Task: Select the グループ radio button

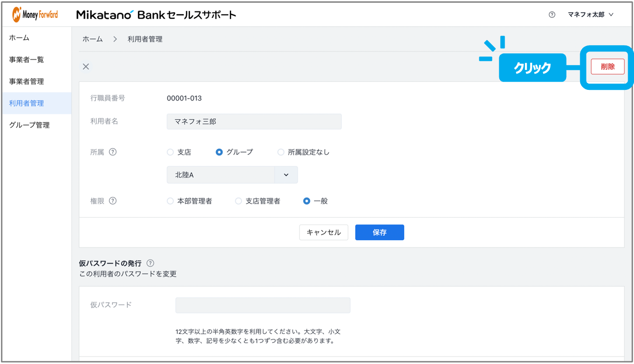Action: tap(219, 152)
